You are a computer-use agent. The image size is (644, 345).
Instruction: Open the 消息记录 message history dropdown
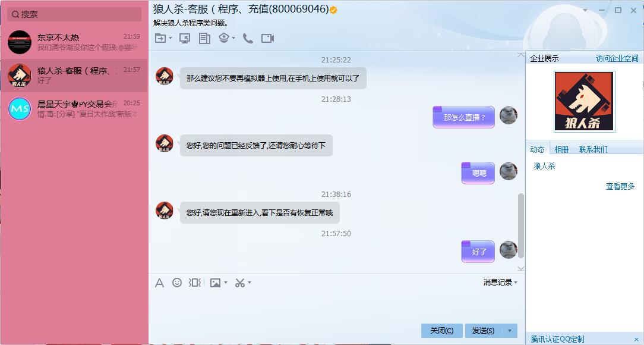(500, 283)
